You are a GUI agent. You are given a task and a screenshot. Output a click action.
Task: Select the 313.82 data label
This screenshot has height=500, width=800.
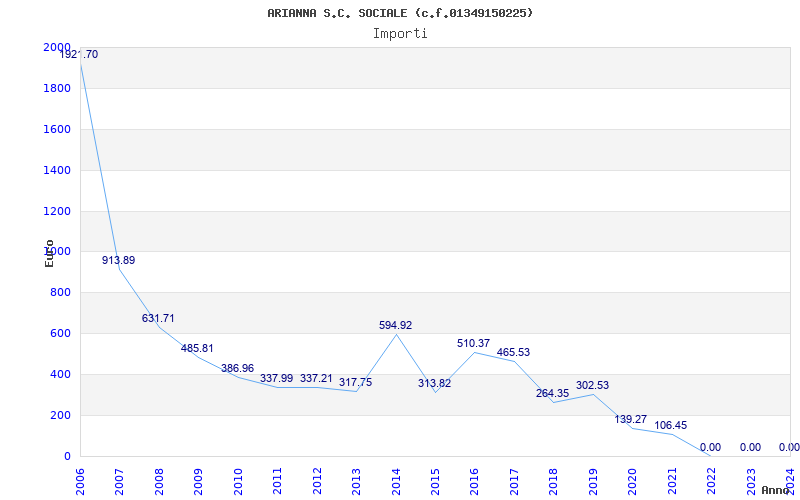point(435,384)
